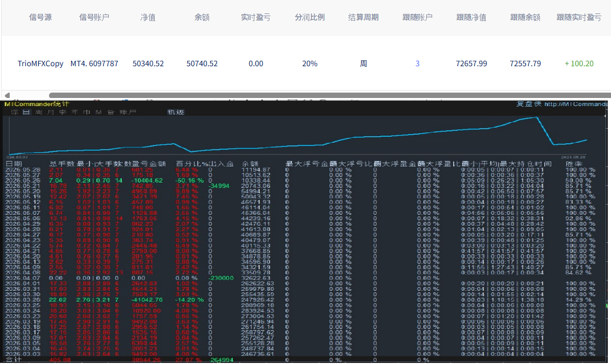Click the +100.20 follower profit value
The image size is (611, 364).
579,64
